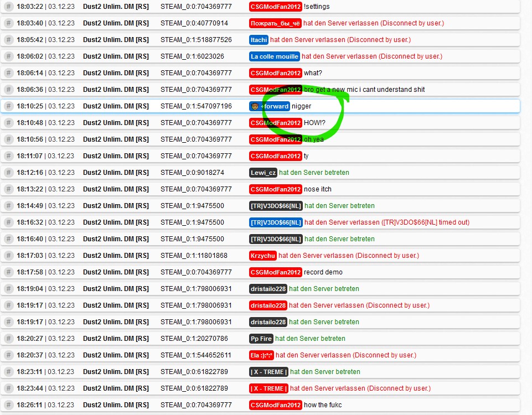Click the # icon next to 18:17:58 entry
The image size is (532, 415).
[8, 272]
